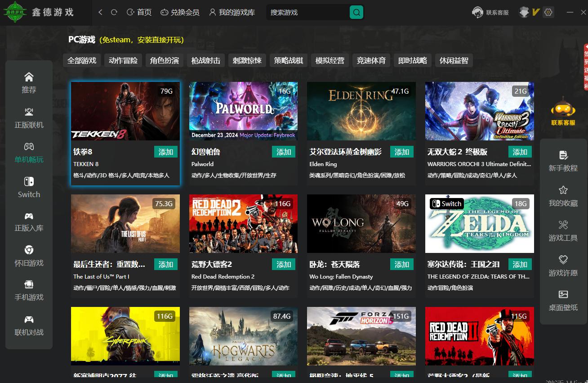Open the Switch games section
Image resolution: width=588 pixels, height=383 pixels.
pos(29,188)
